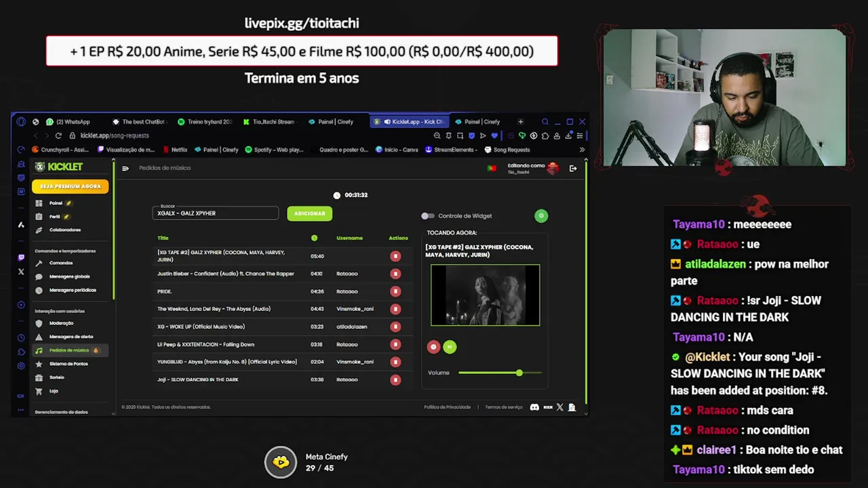
Task: Open Colaboradores in sidebar
Action: click(x=65, y=230)
